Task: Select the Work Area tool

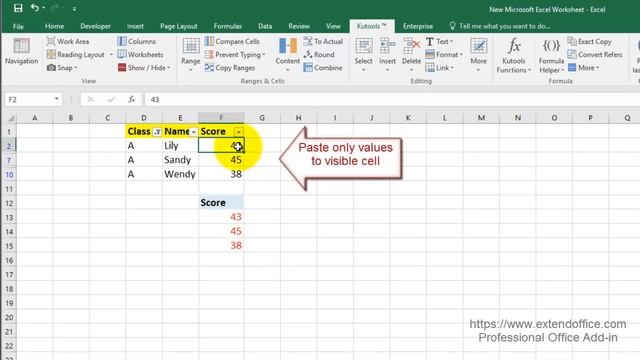Action: click(68, 41)
